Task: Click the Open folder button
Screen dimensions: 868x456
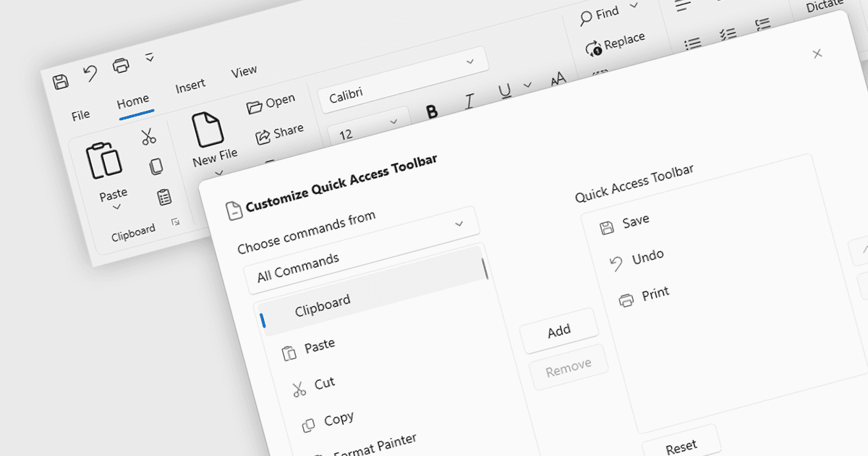Action: point(271,104)
